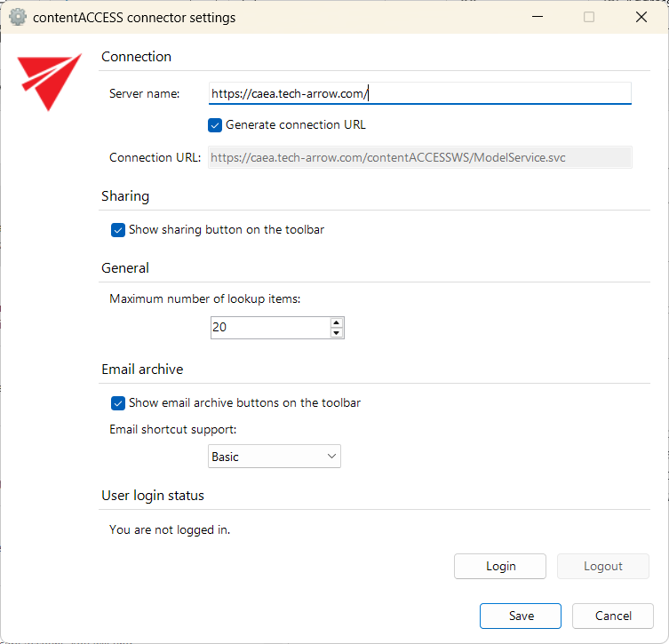This screenshot has height=644, width=669.
Task: Click the "You are not logged in" status text
Action: point(170,530)
